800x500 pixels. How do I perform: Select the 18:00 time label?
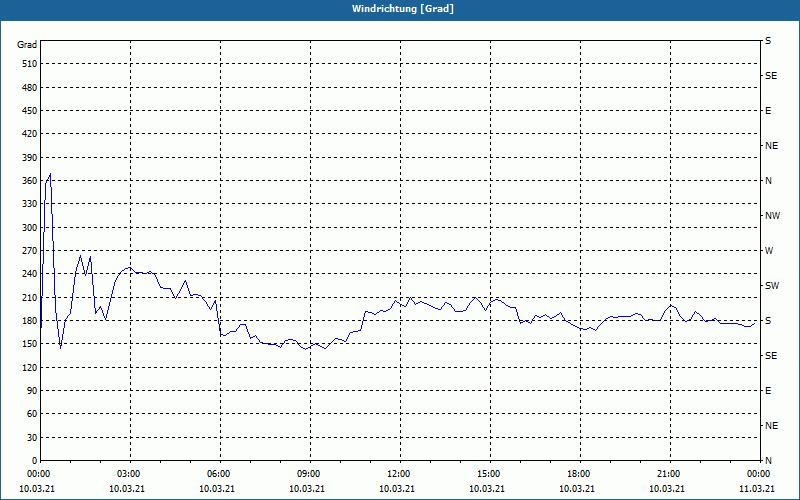[578, 474]
